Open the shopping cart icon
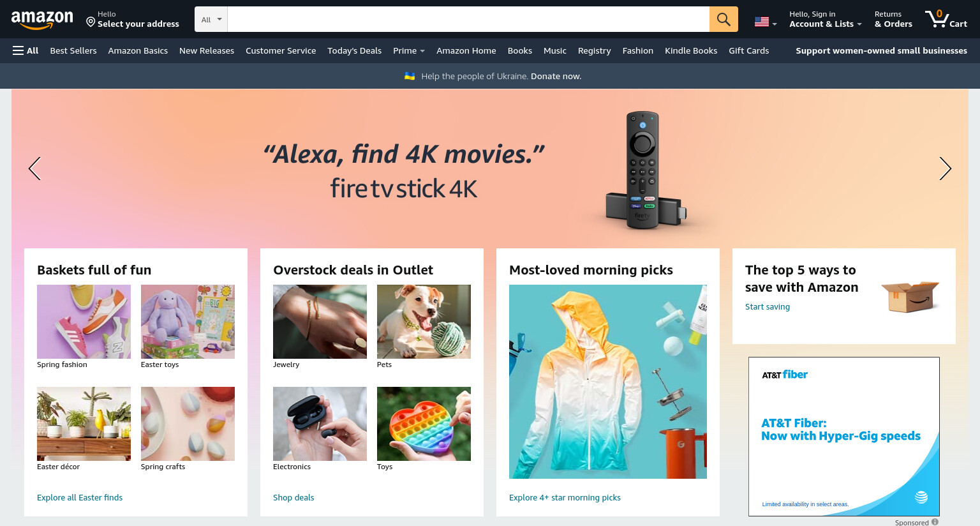 (x=946, y=19)
